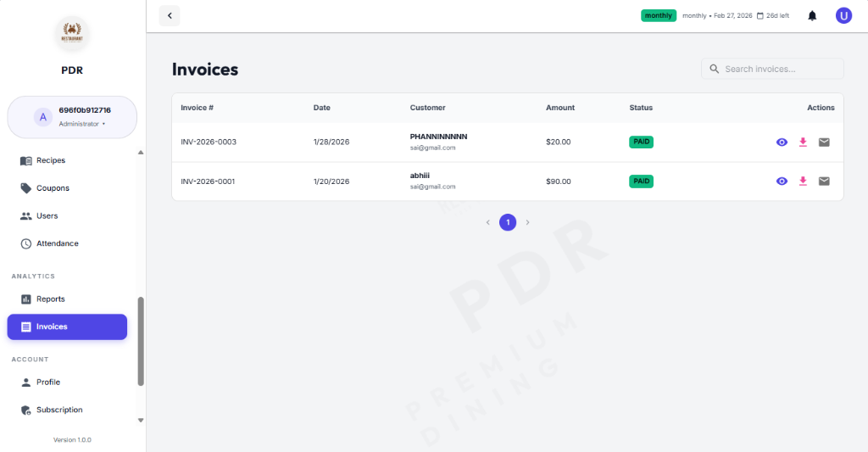Image resolution: width=868 pixels, height=452 pixels.
Task: Click customer name PHANNINNNNN
Action: click(x=438, y=137)
